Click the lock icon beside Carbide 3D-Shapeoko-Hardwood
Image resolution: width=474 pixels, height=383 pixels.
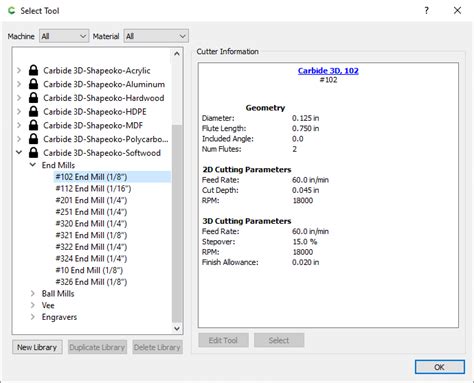tap(33, 98)
